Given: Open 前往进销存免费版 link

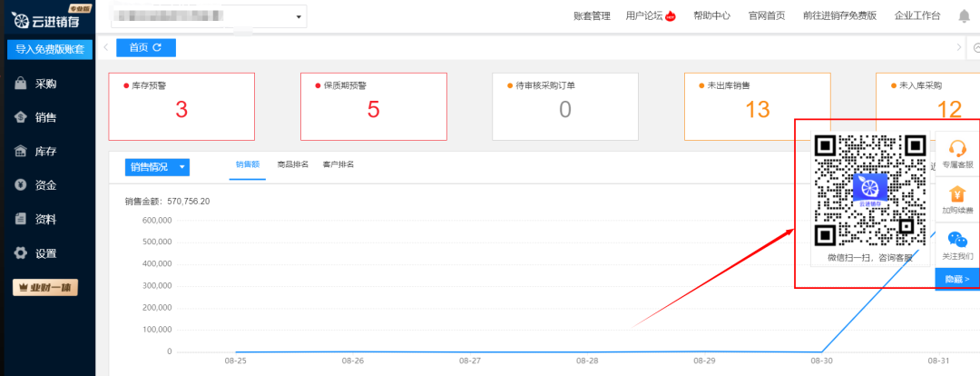Looking at the screenshot, I should [839, 16].
